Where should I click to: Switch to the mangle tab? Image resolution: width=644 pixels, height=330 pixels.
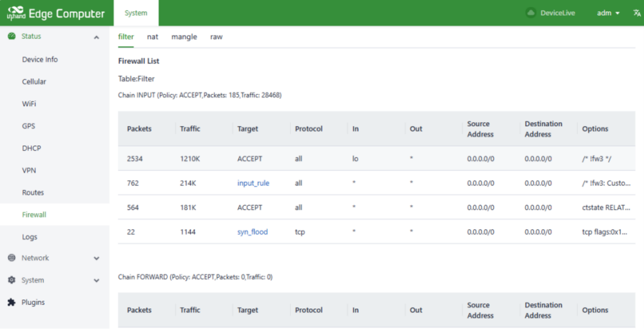click(x=184, y=37)
